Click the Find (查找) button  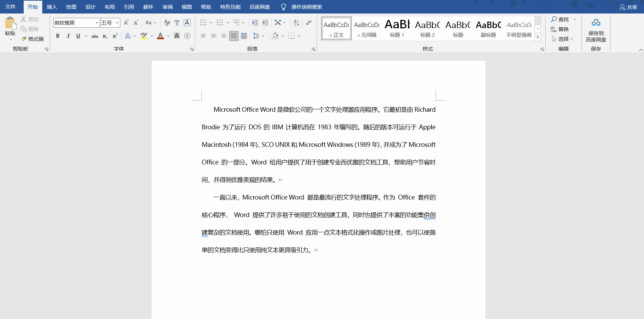tap(560, 19)
